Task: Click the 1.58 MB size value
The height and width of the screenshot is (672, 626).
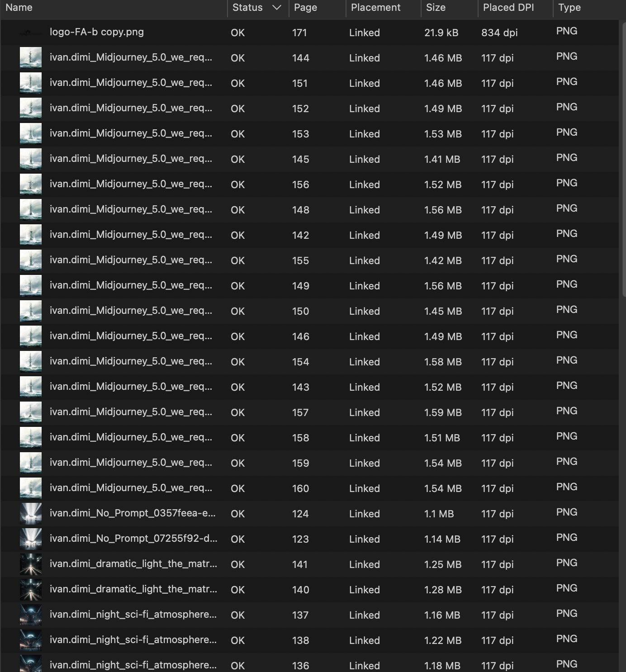Action: coord(443,362)
